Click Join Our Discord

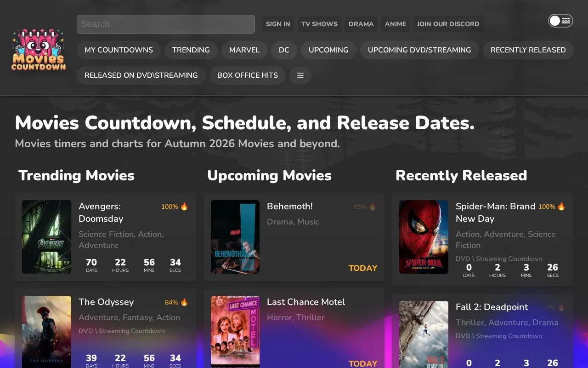coord(448,24)
